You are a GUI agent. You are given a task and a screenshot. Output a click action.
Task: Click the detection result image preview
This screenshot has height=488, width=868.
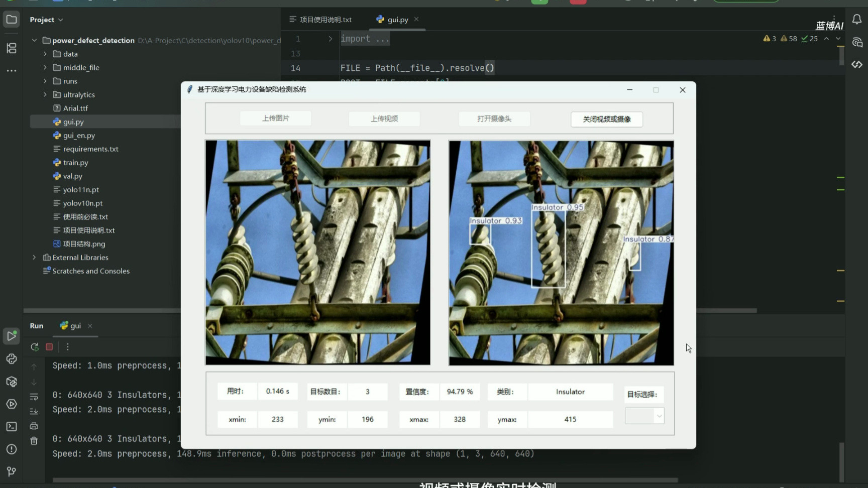coord(561,253)
